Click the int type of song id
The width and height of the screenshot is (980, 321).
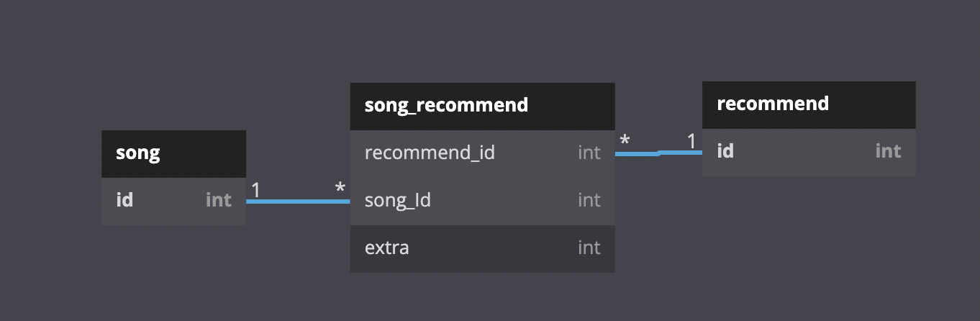[x=219, y=199]
